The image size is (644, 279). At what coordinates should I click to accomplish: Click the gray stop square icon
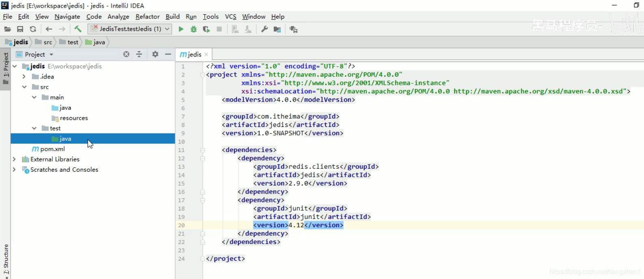219,29
